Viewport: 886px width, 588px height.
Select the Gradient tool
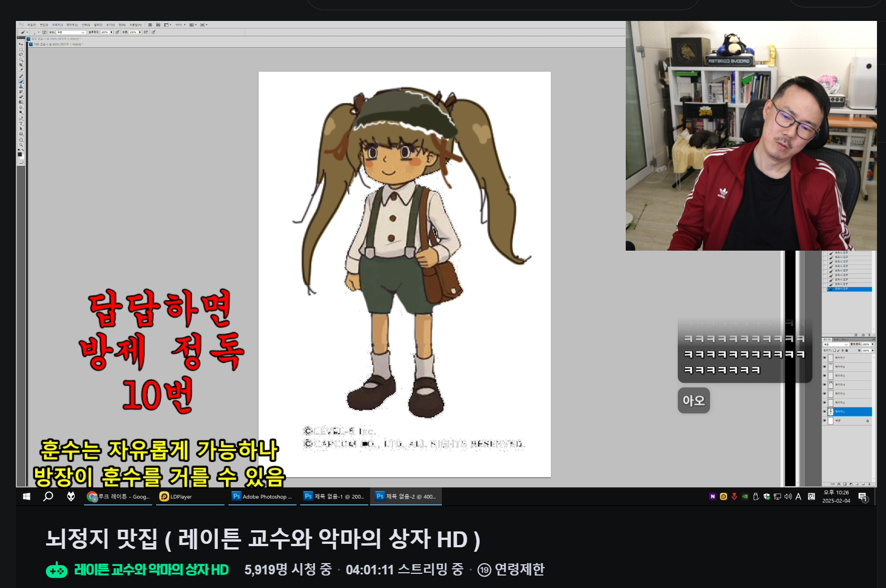point(21,102)
